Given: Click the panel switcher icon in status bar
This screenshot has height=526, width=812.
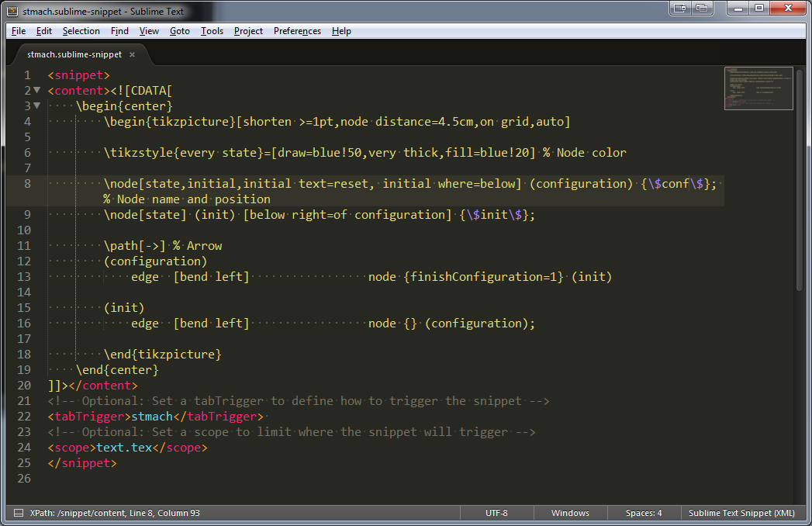Looking at the screenshot, I should [17, 513].
